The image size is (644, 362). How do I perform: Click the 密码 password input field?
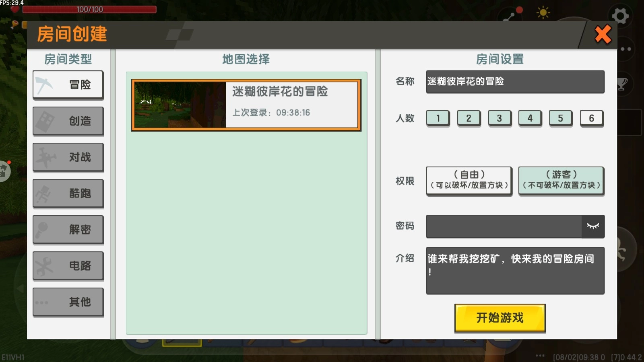503,226
